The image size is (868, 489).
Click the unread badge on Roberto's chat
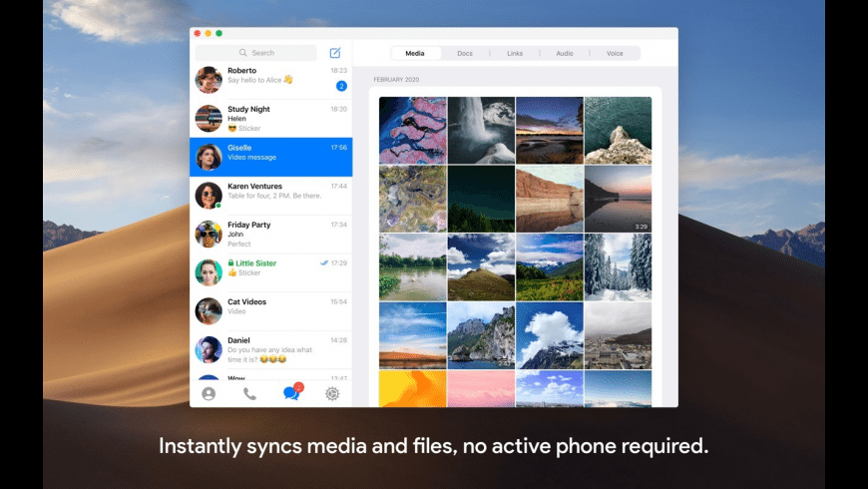(341, 86)
